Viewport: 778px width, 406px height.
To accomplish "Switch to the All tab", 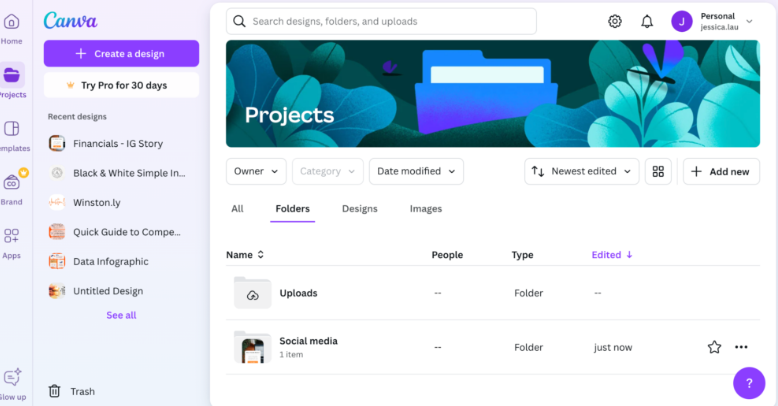I will [237, 209].
